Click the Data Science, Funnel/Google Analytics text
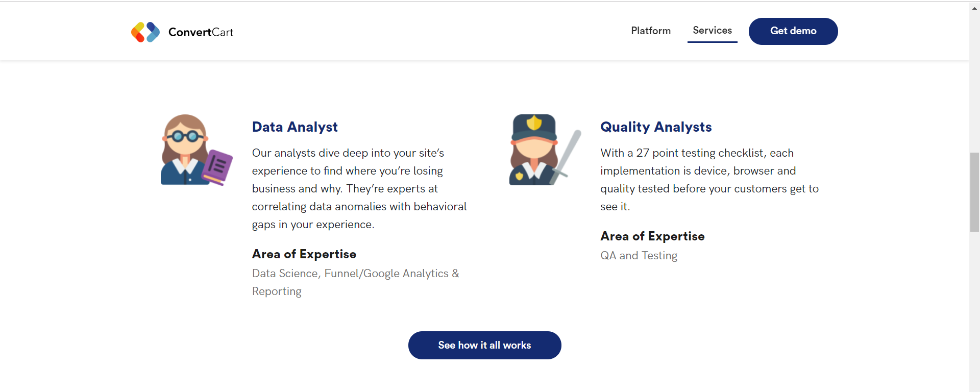 355,274
